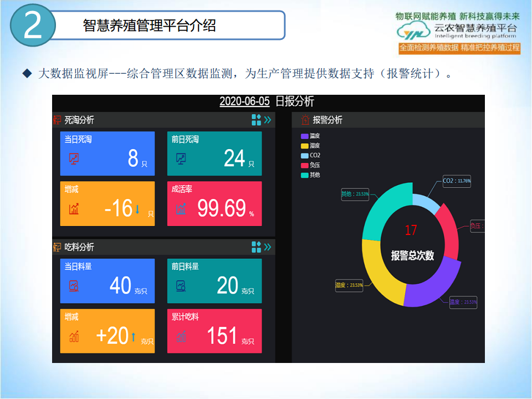Select the 死淘分析 section title
This screenshot has width=532, height=399.
[x=79, y=120]
